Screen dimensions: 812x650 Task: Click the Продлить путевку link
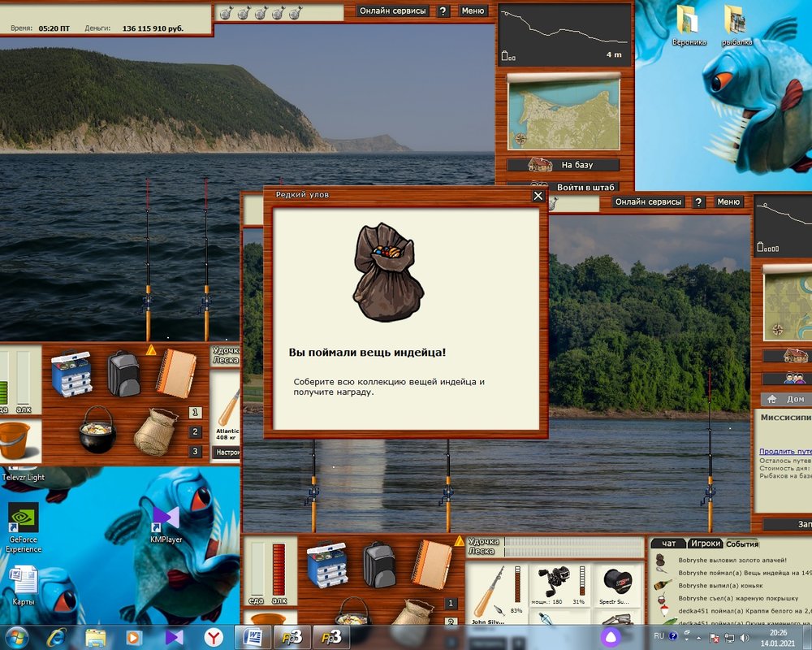(x=784, y=451)
